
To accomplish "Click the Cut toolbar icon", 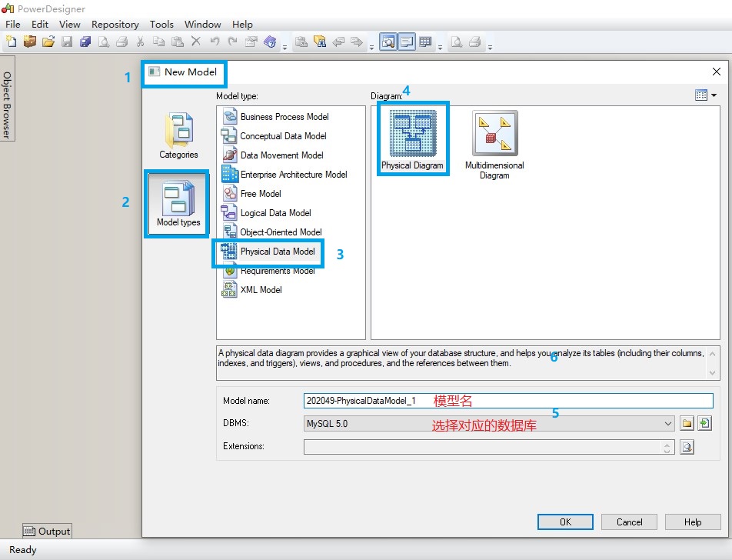I will pyautogui.click(x=141, y=42).
